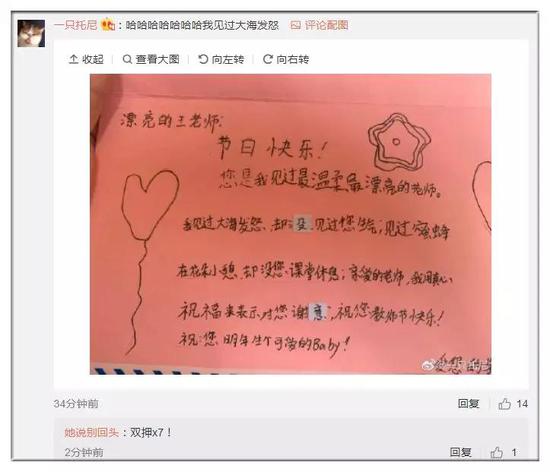
Task: Open 查看大图 to view full image
Action: point(151,59)
